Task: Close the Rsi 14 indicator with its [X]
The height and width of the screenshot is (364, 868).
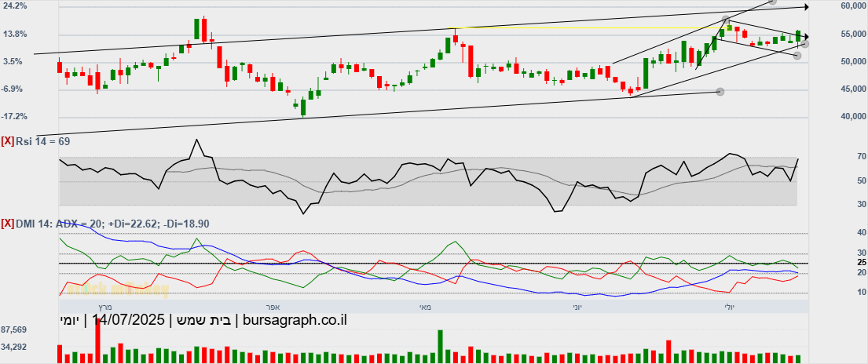Action: coord(8,142)
